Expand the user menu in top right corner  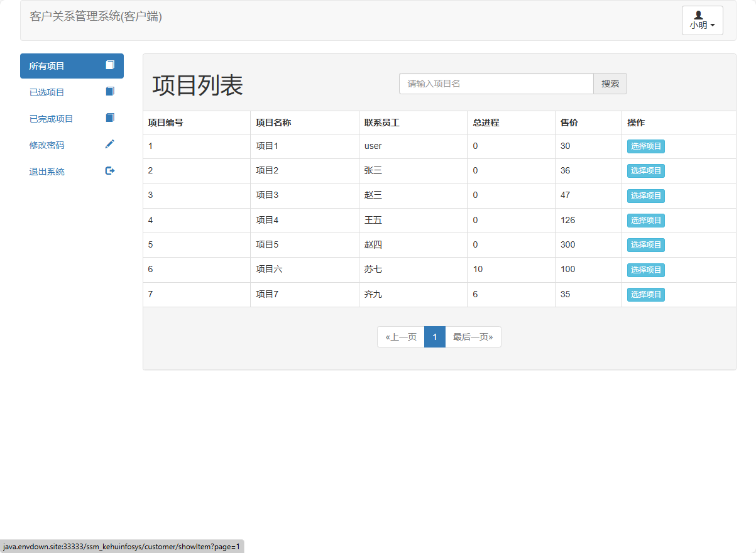point(702,21)
